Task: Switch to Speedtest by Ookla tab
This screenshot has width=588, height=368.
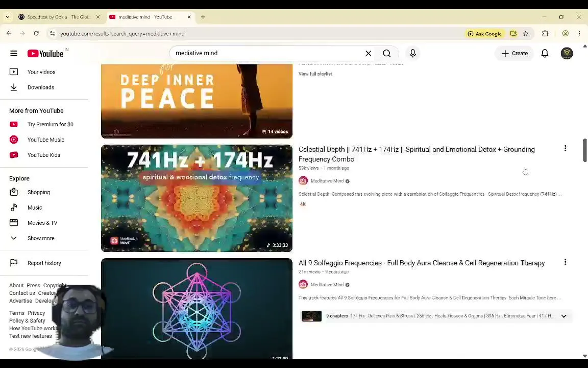Action: click(59, 17)
